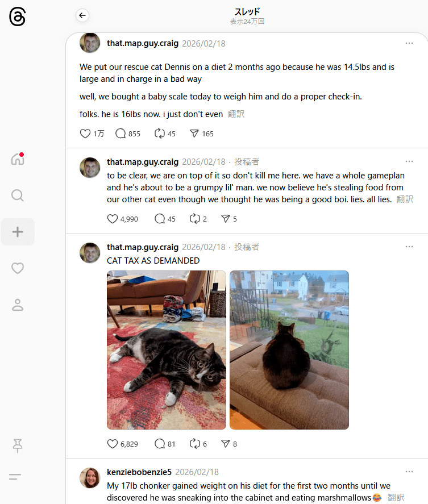Screen dimensions: 428x504
Task: Create a new post with plus icon
Action: point(18,232)
